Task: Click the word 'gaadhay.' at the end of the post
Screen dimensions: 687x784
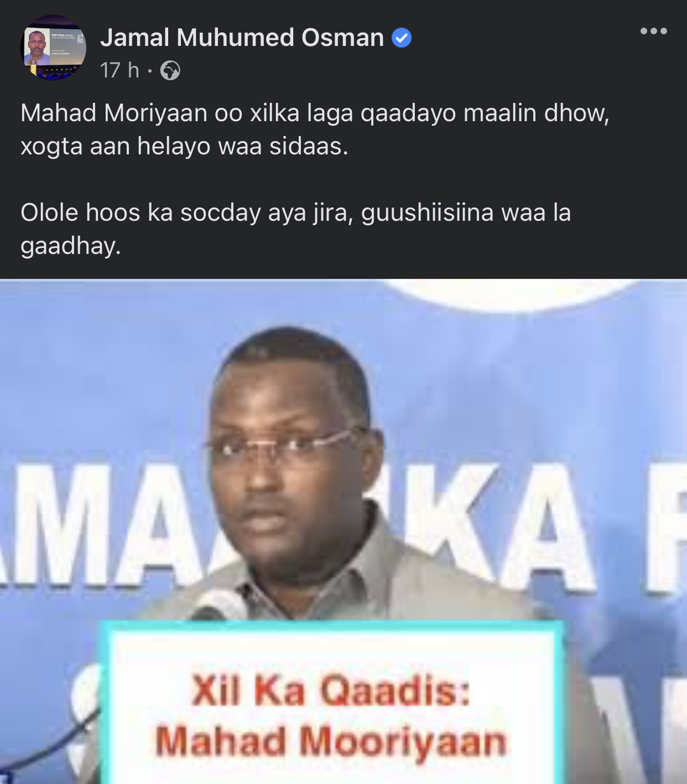Action: pyautogui.click(x=71, y=246)
